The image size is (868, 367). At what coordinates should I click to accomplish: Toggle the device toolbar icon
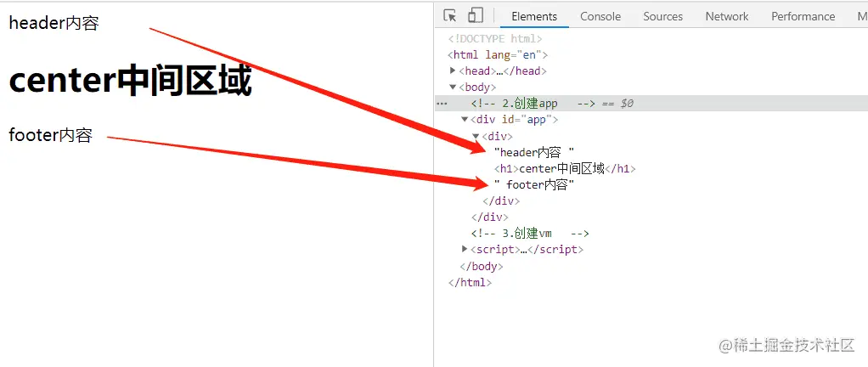pyautogui.click(x=476, y=15)
